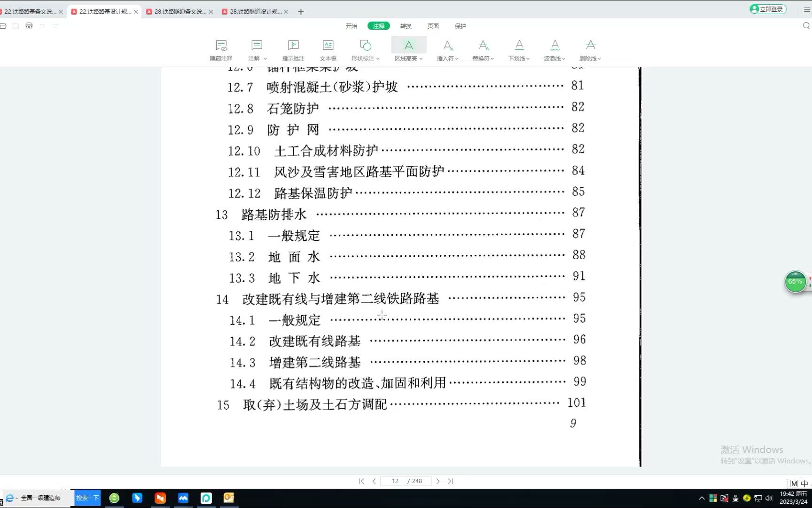Click the undo arrow icon
This screenshot has height=508, width=812.
(42, 26)
